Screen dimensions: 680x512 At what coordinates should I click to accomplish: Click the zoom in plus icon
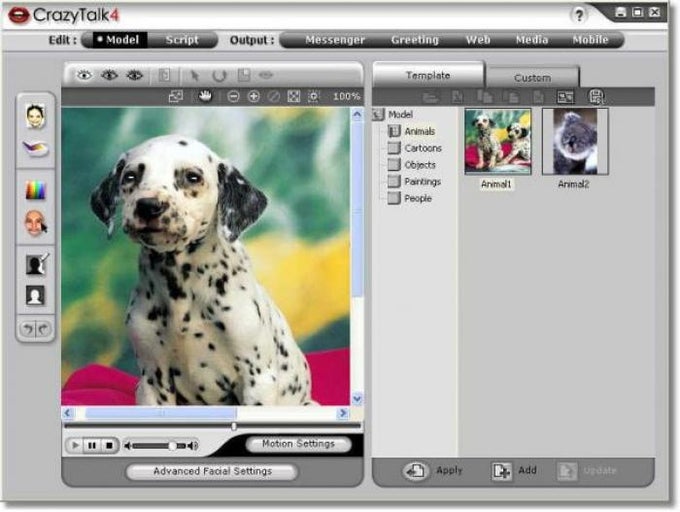point(254,96)
